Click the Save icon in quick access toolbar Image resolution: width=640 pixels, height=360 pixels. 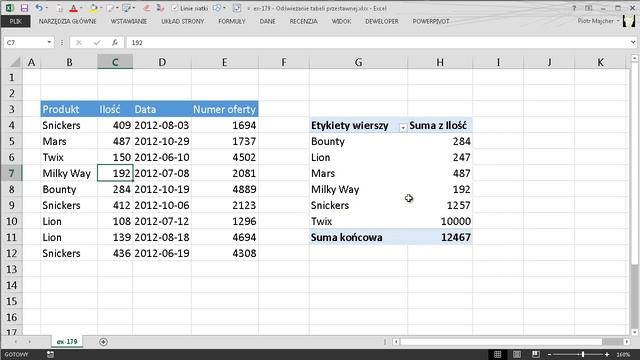(24, 8)
